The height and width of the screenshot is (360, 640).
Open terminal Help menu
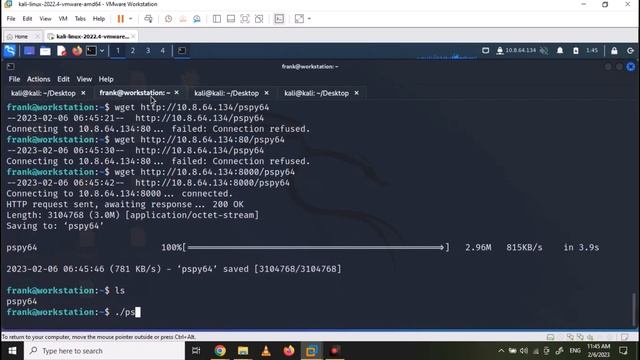tap(106, 79)
